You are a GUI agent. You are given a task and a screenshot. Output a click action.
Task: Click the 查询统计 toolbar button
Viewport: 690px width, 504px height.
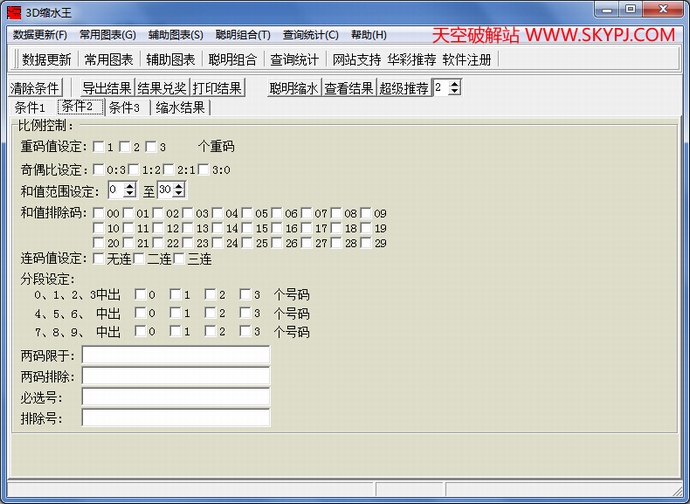click(294, 59)
